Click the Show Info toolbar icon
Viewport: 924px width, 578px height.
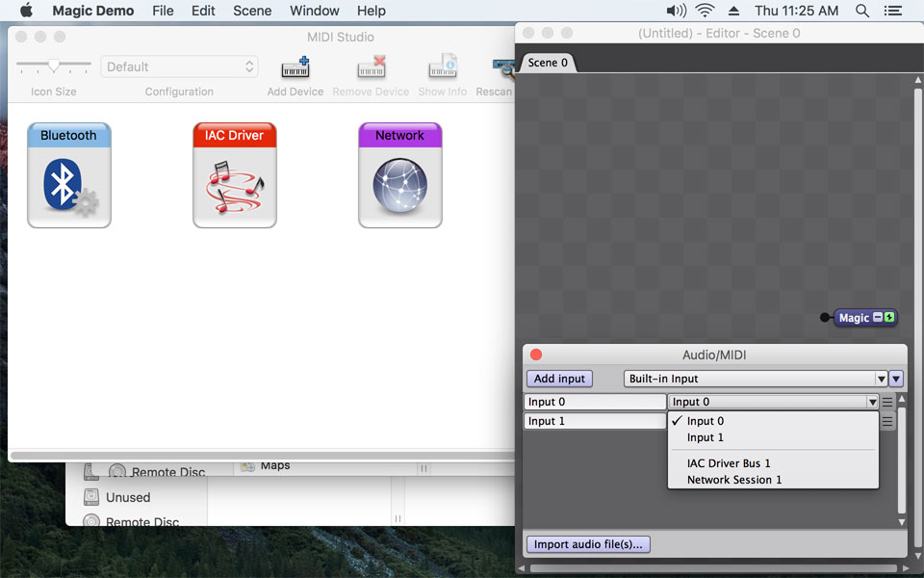443,67
